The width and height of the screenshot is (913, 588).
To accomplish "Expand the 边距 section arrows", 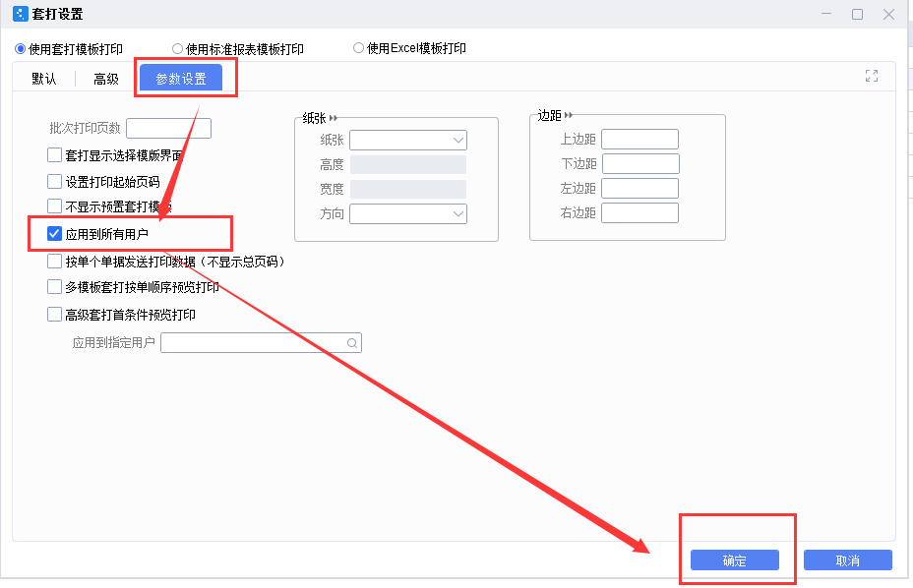I will click(569, 115).
